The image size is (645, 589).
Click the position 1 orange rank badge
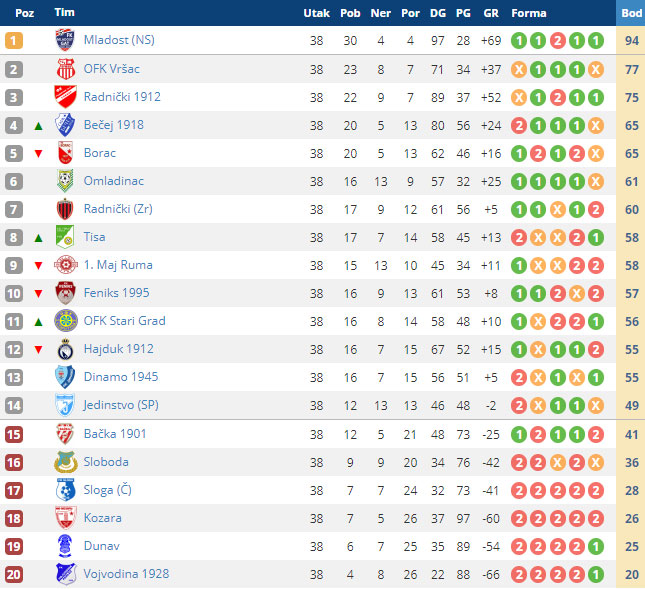coord(14,41)
